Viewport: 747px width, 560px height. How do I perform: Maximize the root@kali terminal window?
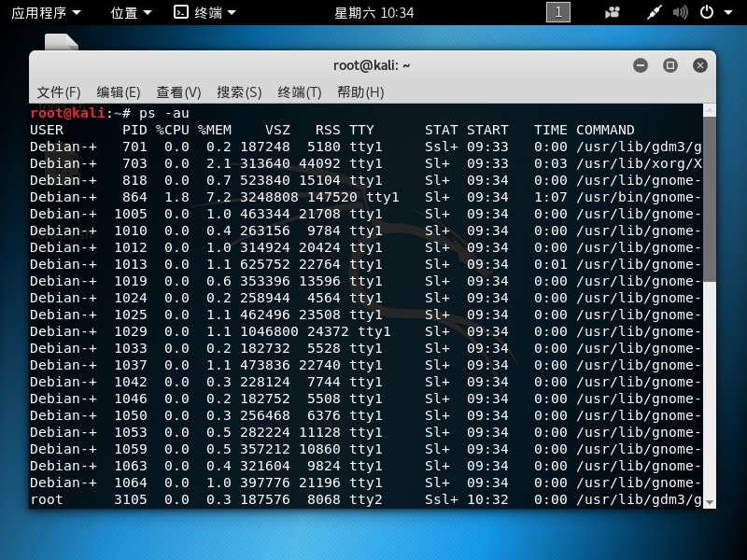click(670, 65)
